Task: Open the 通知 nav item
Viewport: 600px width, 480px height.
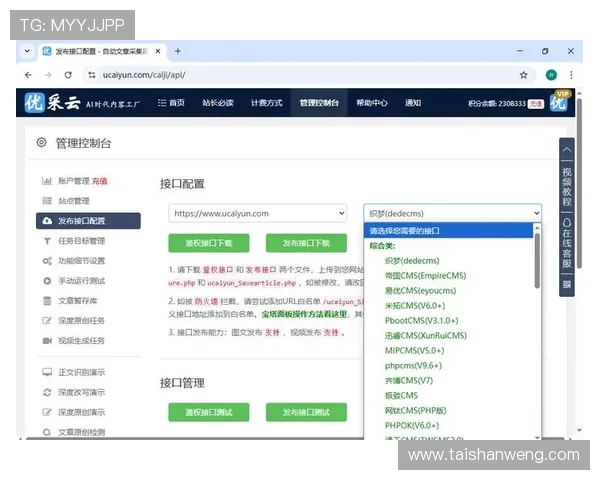Action: tap(413, 103)
